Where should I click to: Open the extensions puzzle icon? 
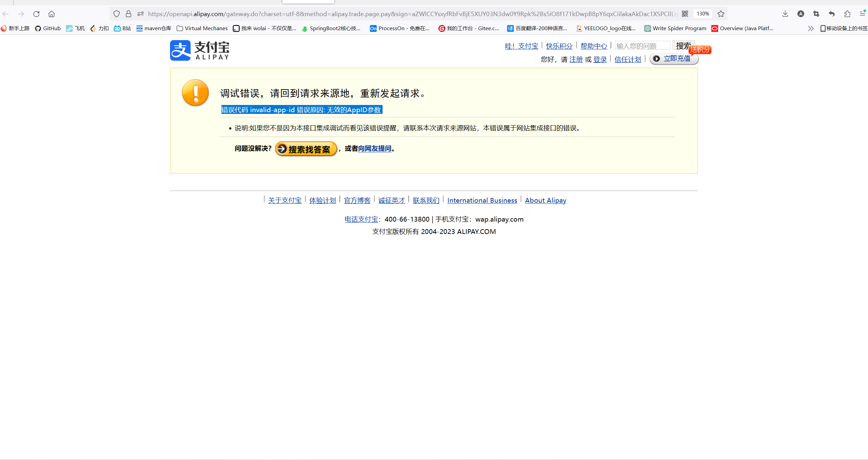847,14
